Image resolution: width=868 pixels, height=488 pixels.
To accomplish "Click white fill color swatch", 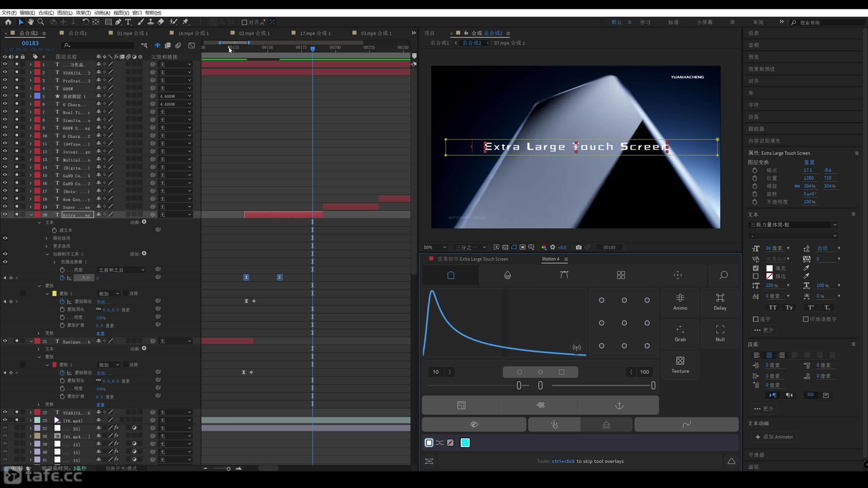I will coord(769,268).
